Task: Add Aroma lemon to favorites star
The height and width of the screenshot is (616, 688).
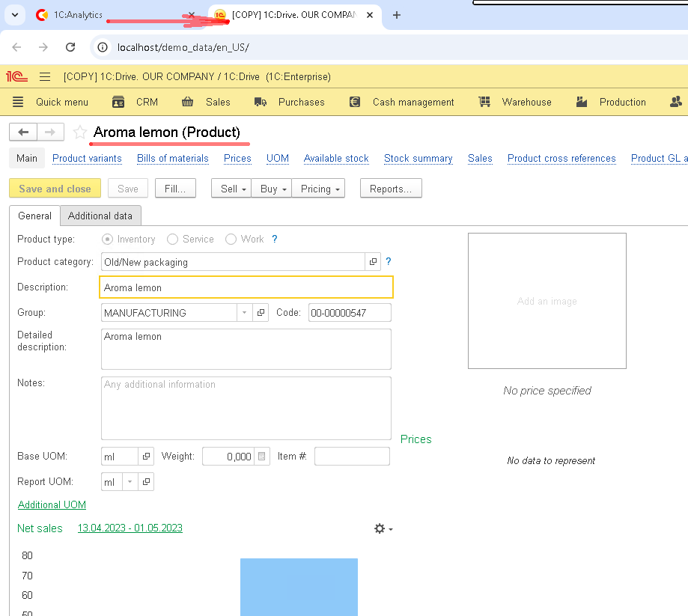Action: point(80,132)
